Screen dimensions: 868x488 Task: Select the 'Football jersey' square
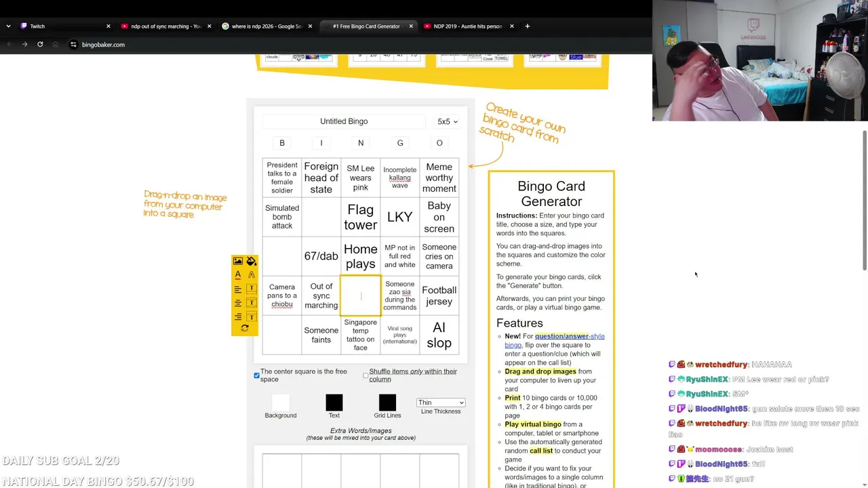pyautogui.click(x=439, y=296)
